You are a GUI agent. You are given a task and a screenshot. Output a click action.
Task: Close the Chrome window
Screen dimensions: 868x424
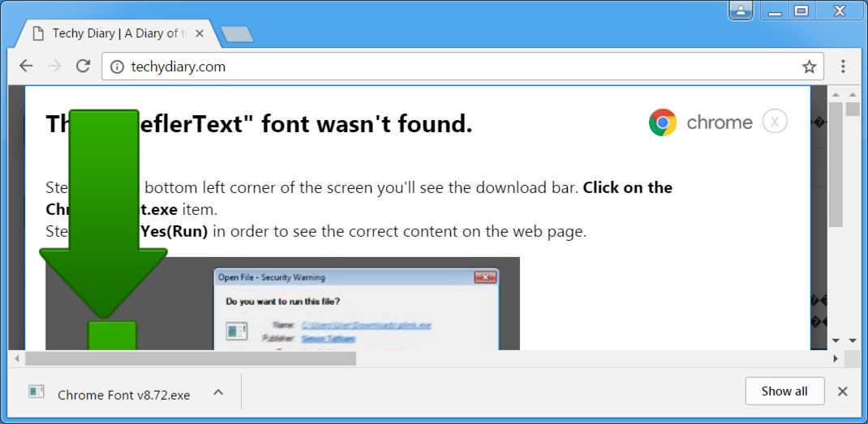pyautogui.click(x=840, y=11)
